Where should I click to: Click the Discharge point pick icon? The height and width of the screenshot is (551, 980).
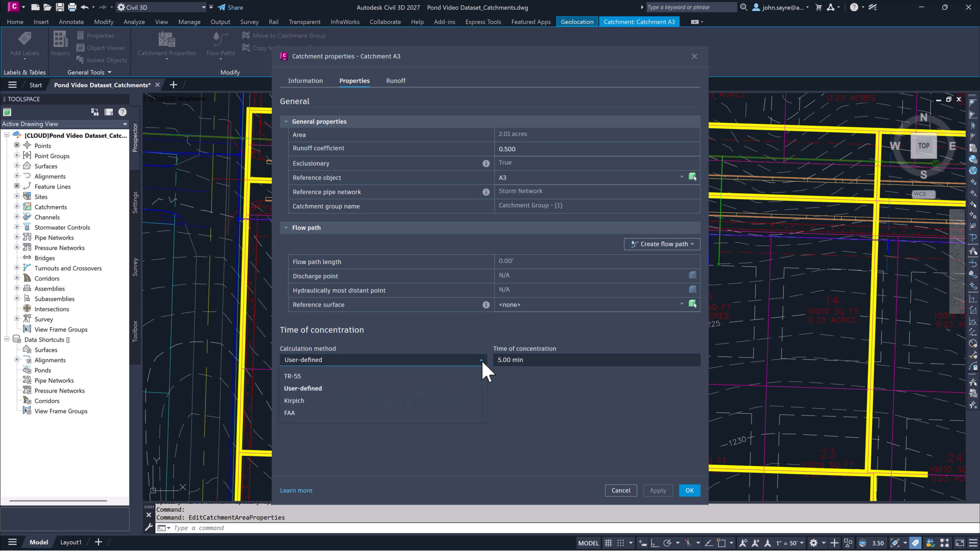point(693,275)
